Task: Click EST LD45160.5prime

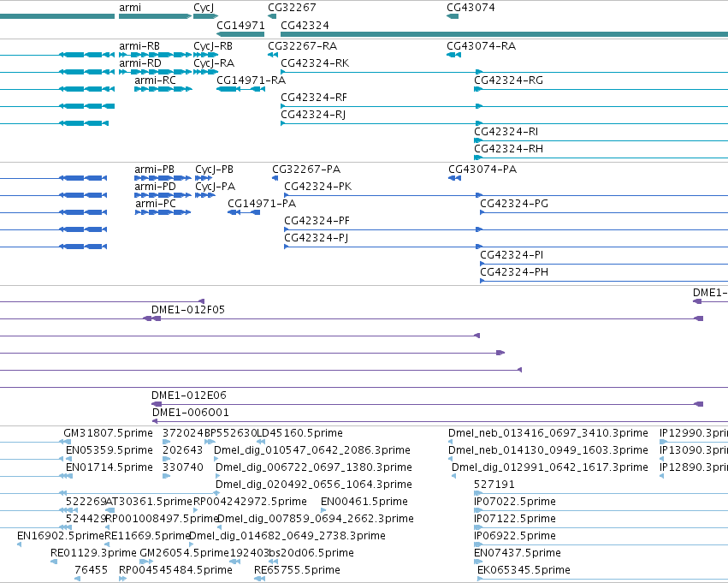Action: [300, 433]
